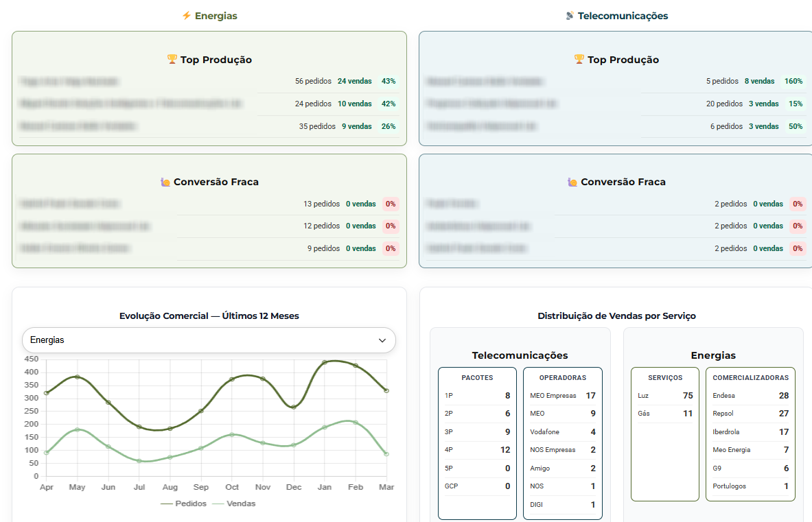Viewport: 812px width, 522px height.
Task: Click the Luz row in Serviços
Action: tap(664, 396)
